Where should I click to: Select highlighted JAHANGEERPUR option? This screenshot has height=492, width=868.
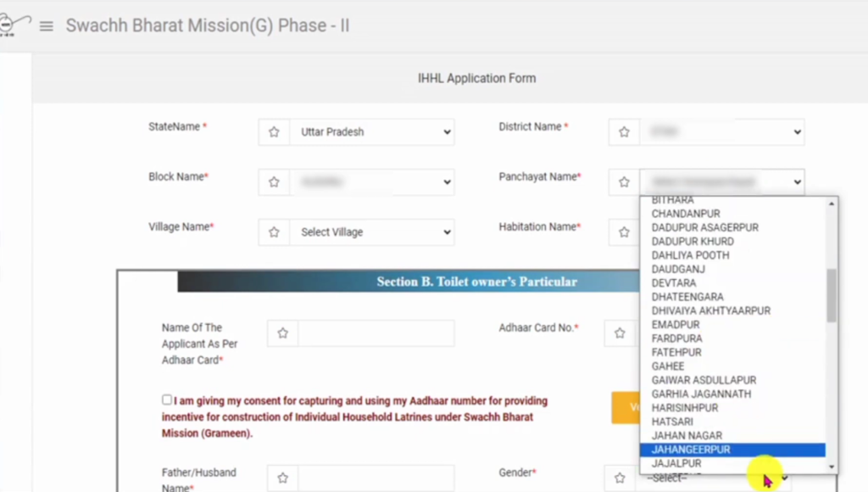tap(732, 450)
